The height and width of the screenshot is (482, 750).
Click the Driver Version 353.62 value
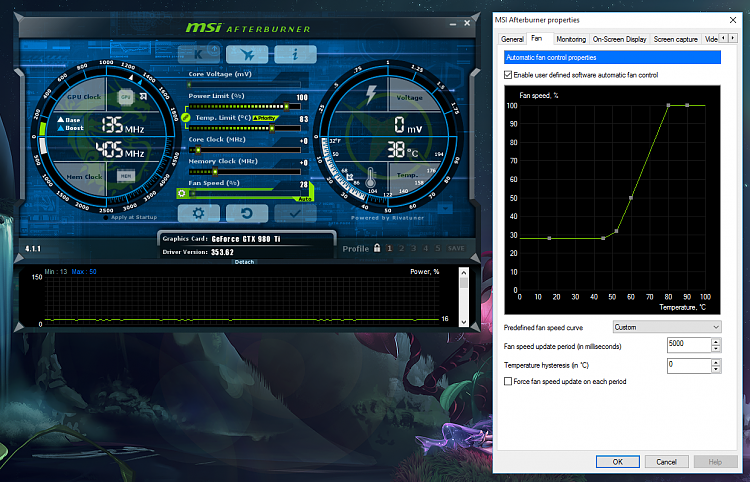[x=222, y=252]
